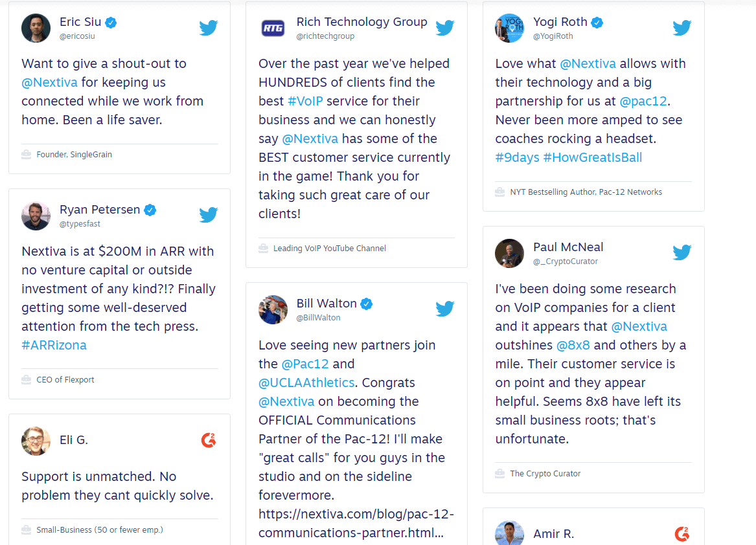Open the Twitter icon on Yogi Roth's testimonial
Screen dimensions: 756x545
pos(682,28)
